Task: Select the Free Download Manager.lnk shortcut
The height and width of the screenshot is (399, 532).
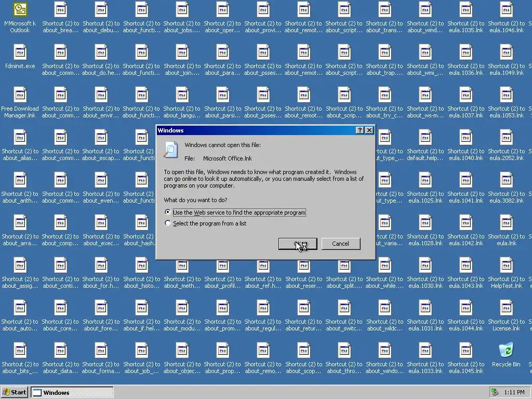Action: [x=20, y=95]
